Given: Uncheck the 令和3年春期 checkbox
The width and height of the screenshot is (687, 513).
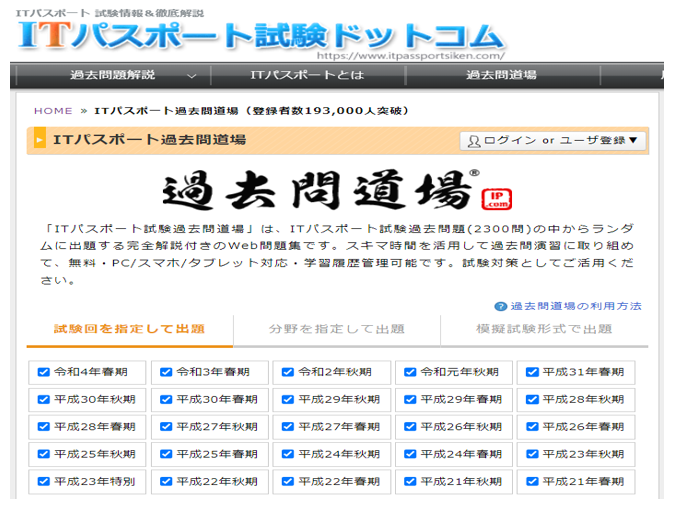Looking at the screenshot, I should coord(166,372).
